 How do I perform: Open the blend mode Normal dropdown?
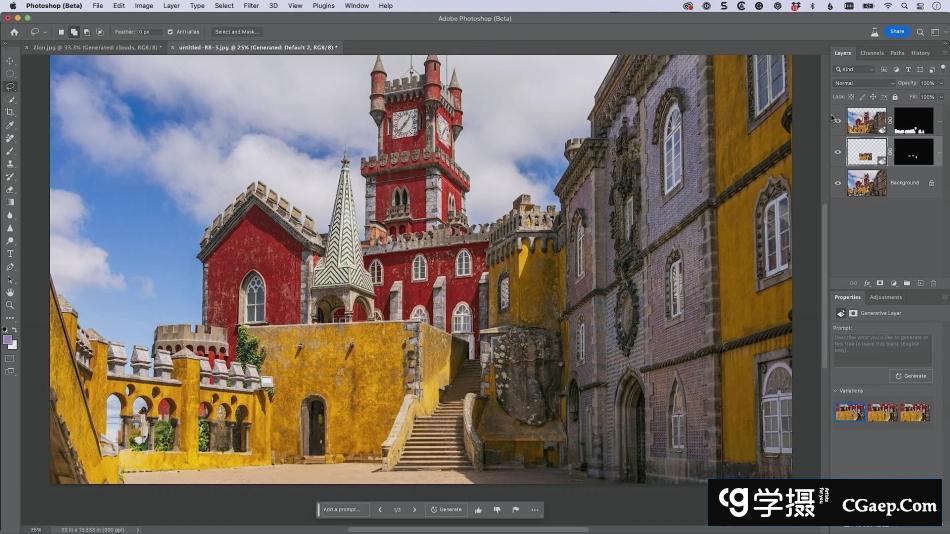click(862, 83)
